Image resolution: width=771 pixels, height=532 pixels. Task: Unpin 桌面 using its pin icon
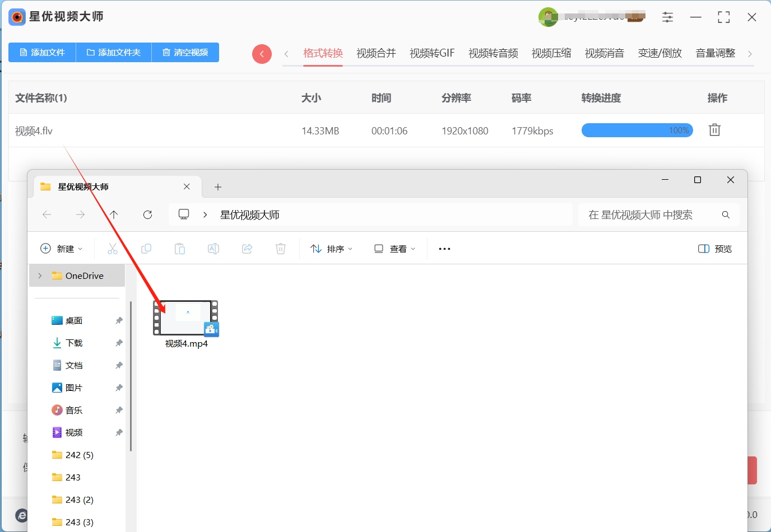119,321
